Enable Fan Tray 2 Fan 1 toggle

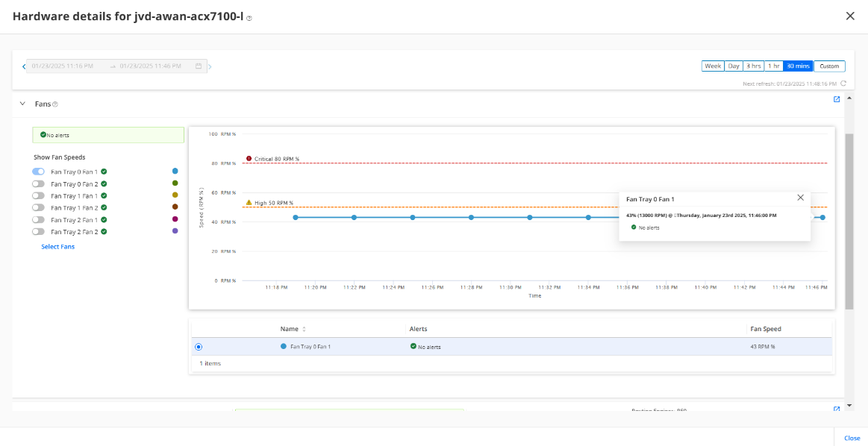(38, 219)
